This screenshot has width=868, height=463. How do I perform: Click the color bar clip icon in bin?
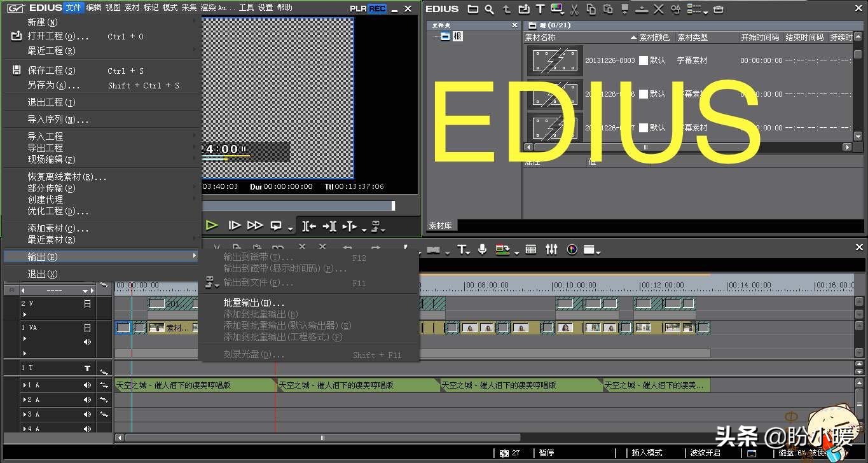558,9
